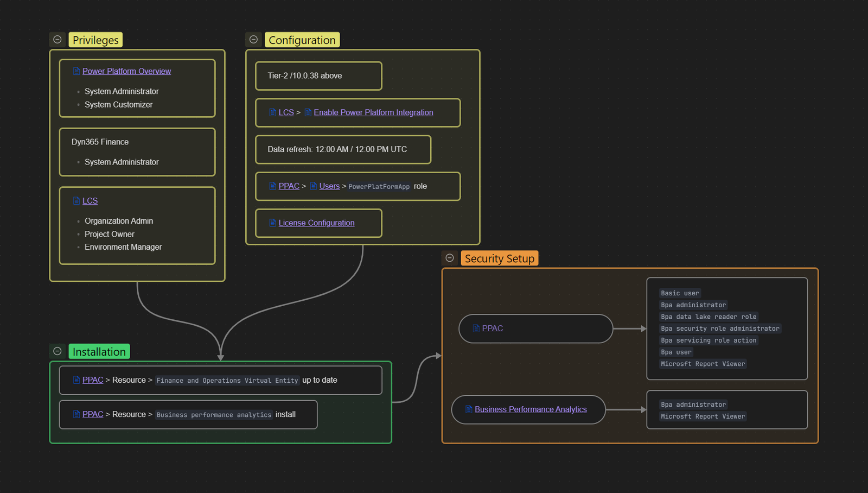Viewport: 868px width, 493px height.
Task: Collapse the Configuration group
Action: (253, 40)
